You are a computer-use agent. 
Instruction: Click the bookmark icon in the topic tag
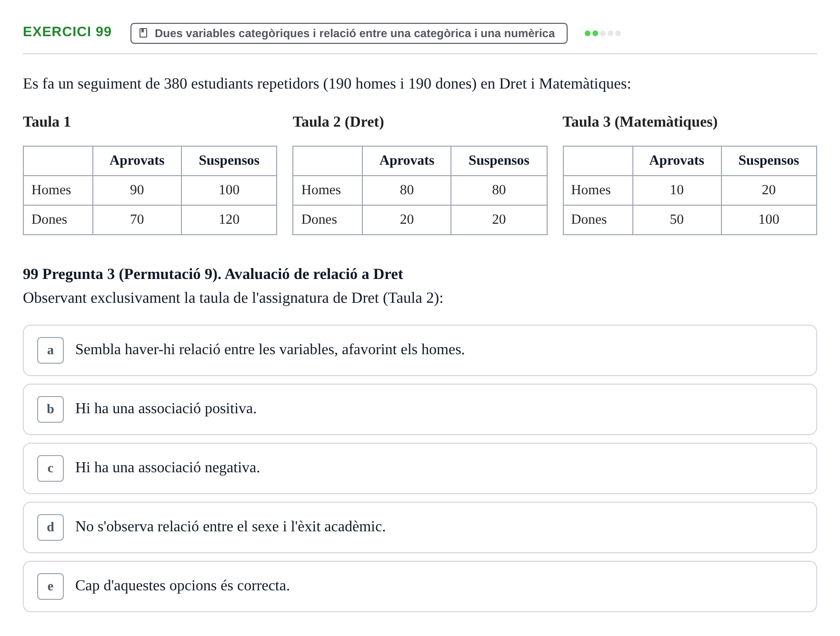pos(143,33)
